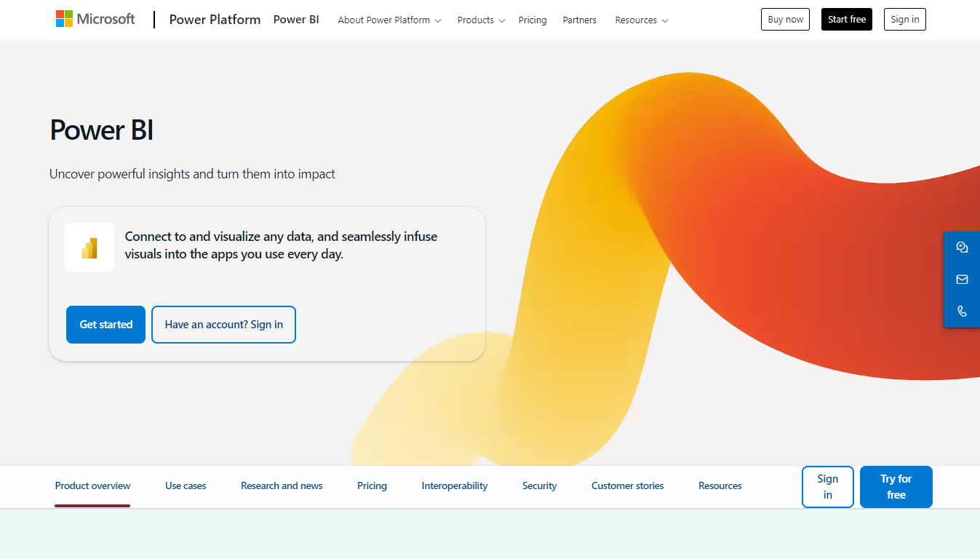Click Have an account? Sign in
This screenshot has height=559, width=980.
click(x=224, y=325)
